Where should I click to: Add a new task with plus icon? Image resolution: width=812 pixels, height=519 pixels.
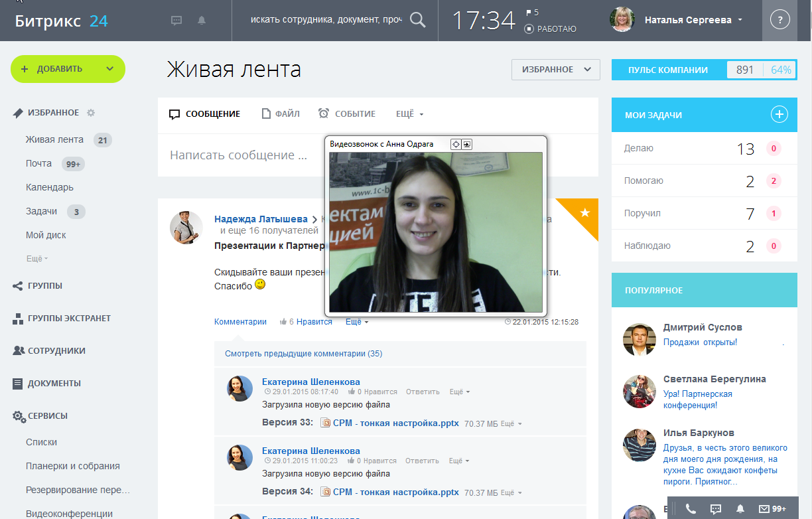[779, 114]
